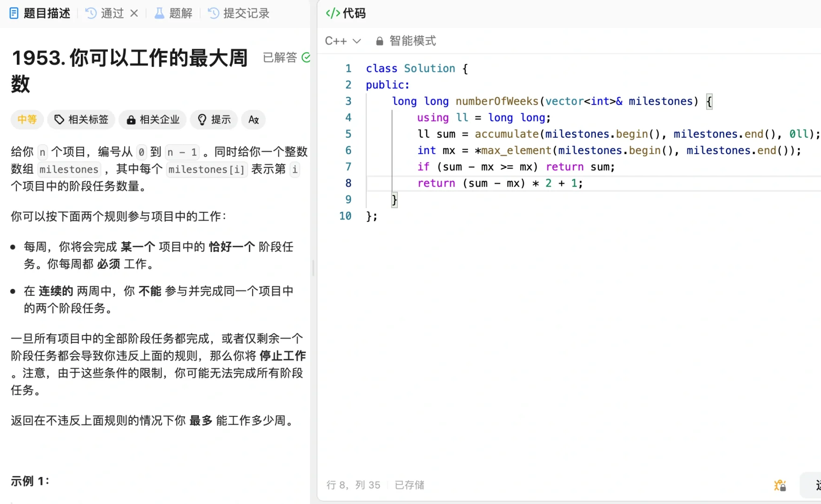Click the clock icon on 提交记录 tab
This screenshot has height=504, width=821.
[x=213, y=13]
